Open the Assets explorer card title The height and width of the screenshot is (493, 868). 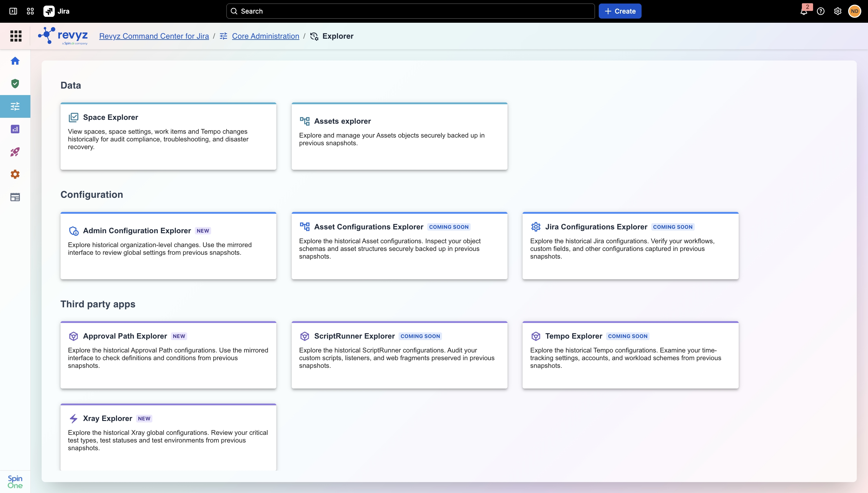342,121
